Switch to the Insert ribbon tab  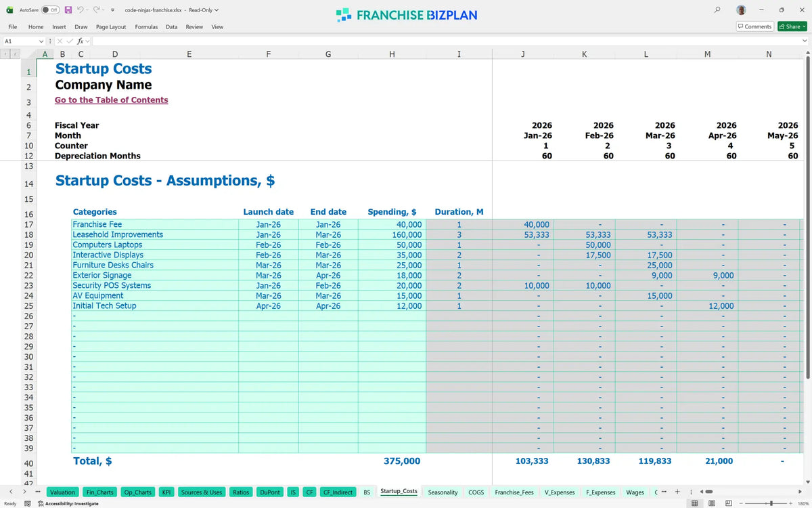[59, 27]
